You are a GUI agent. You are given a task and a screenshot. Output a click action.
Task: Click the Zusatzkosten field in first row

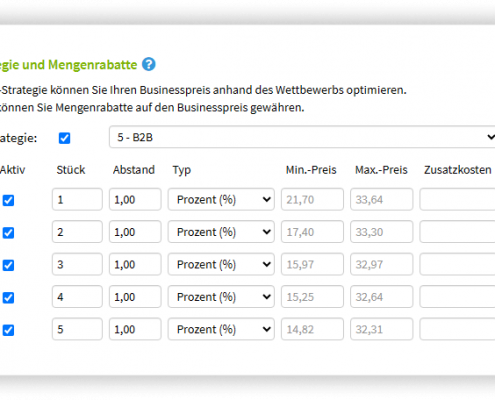click(x=457, y=199)
